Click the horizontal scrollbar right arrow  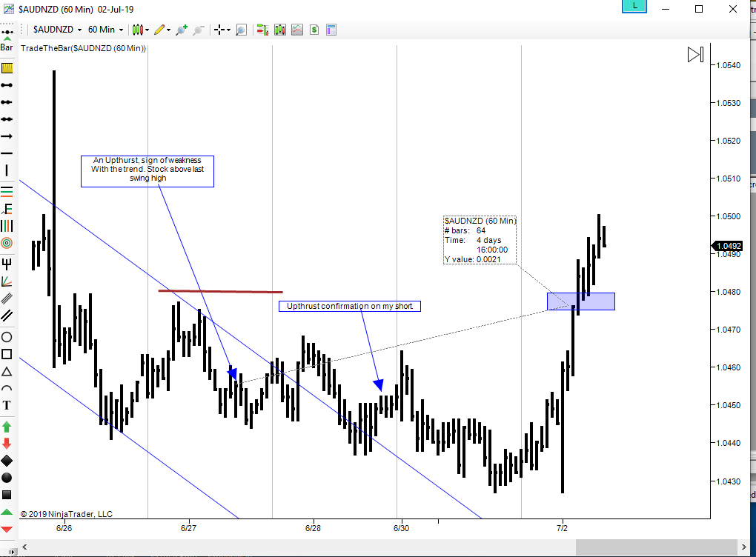744,547
